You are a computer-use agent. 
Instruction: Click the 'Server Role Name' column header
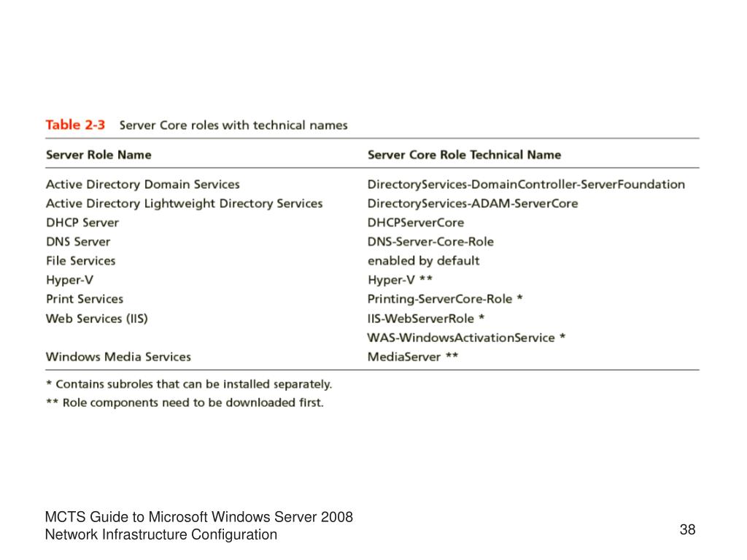tap(98, 155)
